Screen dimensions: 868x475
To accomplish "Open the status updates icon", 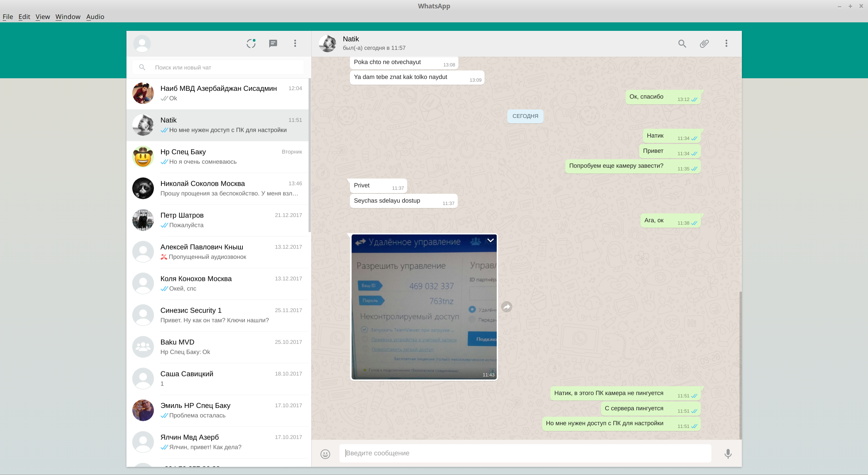I will [251, 43].
